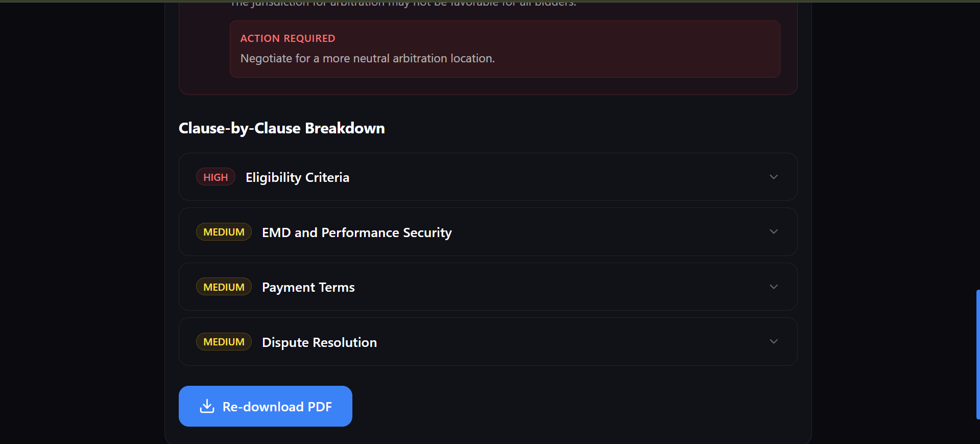980x444 pixels.
Task: Click the MEDIUM badge on EMD and Performance Security
Action: point(223,231)
